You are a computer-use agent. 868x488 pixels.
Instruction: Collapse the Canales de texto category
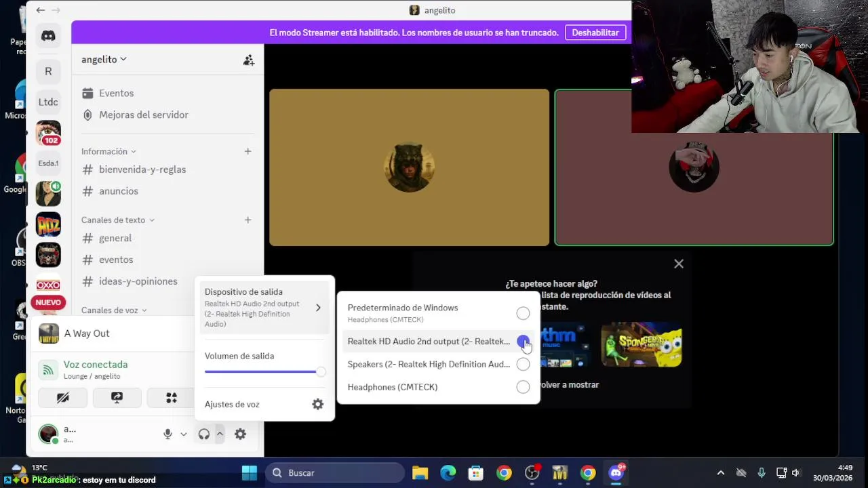coord(118,220)
